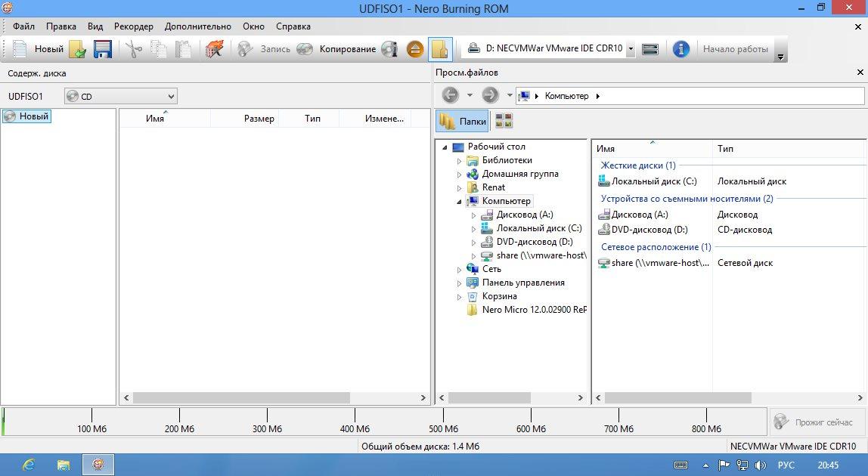
Task: Select the share network drive in file list
Action: (660, 263)
